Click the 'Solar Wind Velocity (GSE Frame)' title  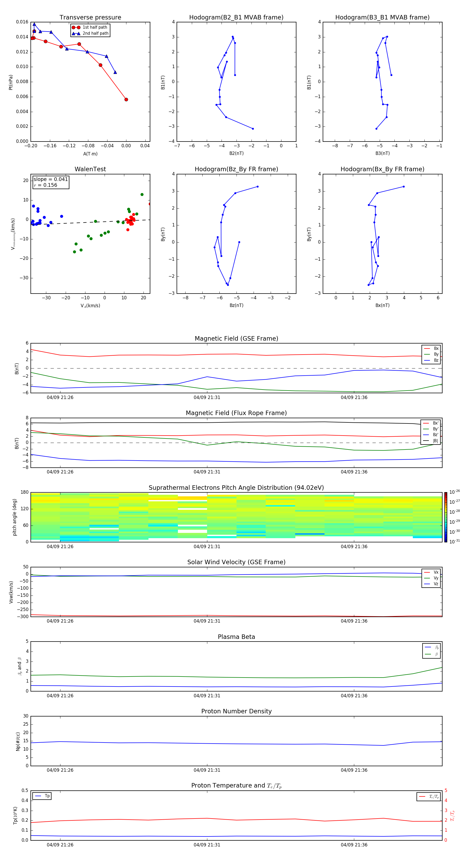point(236,562)
